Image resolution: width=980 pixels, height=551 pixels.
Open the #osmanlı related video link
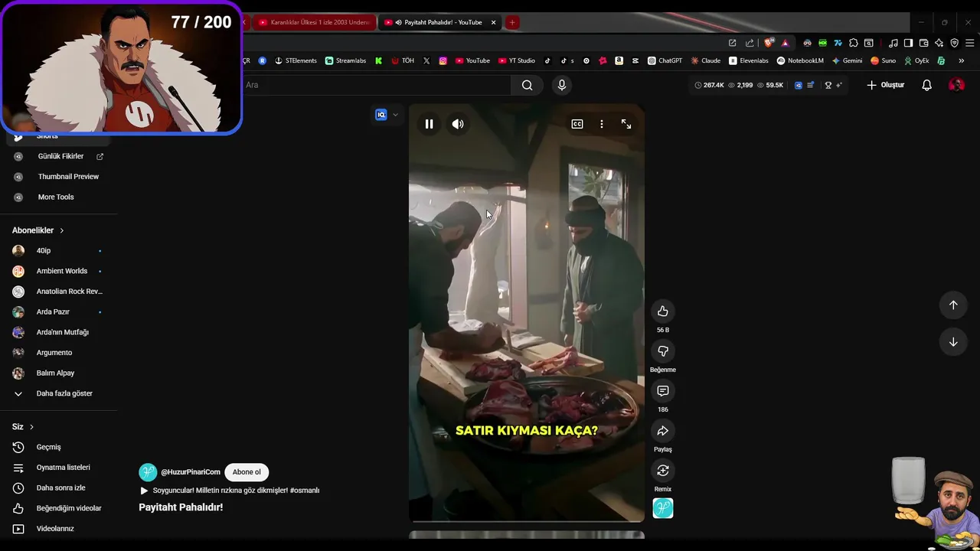pyautogui.click(x=230, y=491)
